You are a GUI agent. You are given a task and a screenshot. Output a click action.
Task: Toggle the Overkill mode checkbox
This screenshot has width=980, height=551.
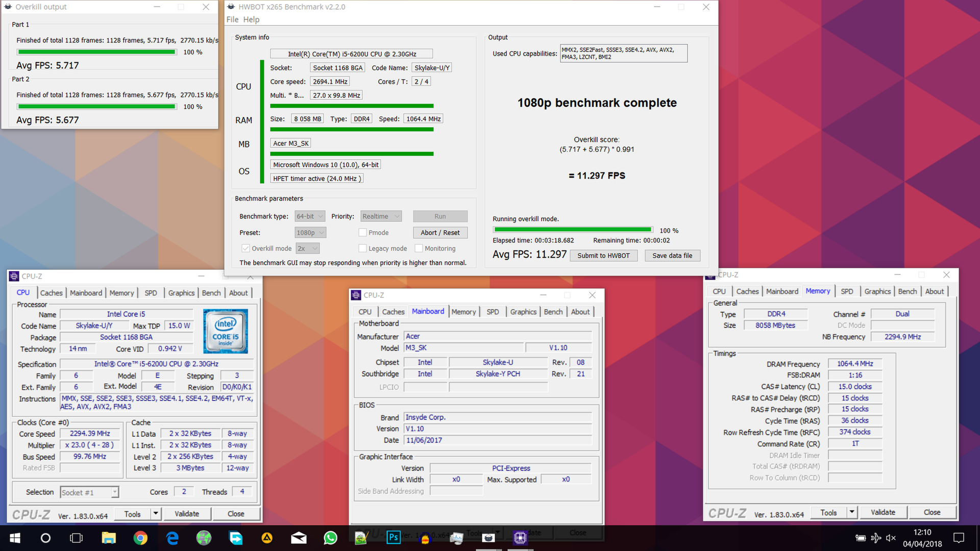[x=246, y=248]
